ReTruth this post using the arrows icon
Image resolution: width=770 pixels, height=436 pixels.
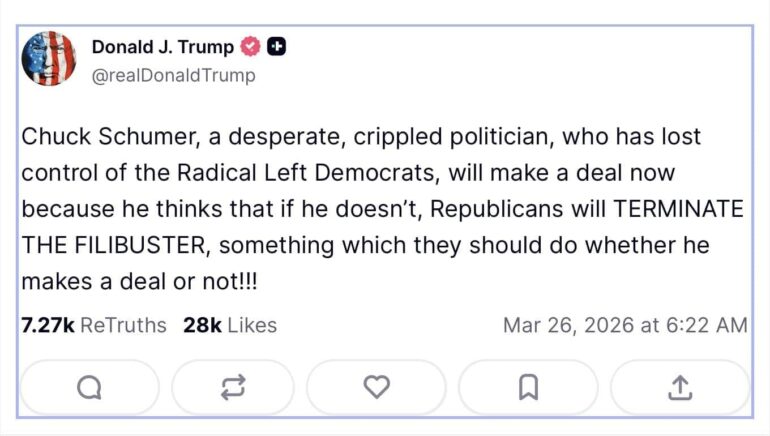232,387
